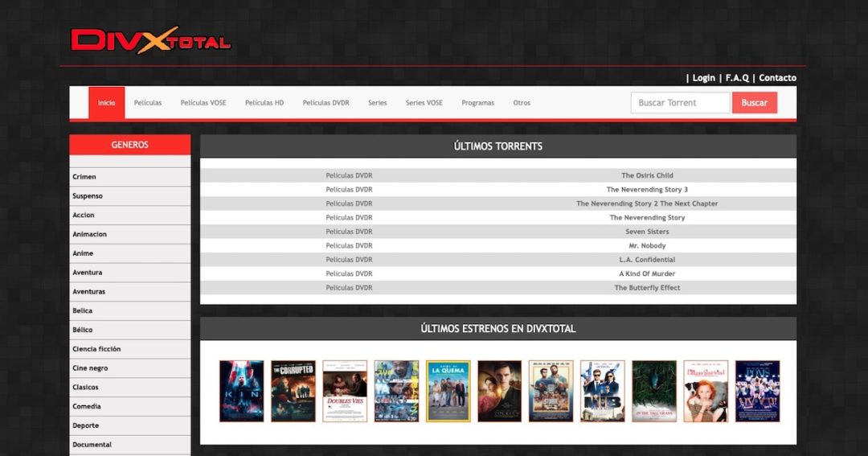Select the Tolkien movie poster
Viewport: 868px width, 456px height.
click(499, 391)
